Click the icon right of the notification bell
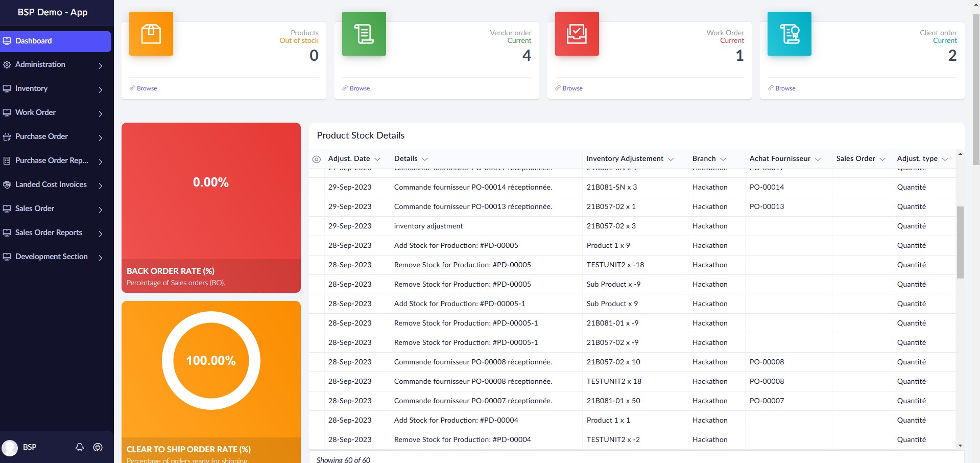Image resolution: width=980 pixels, height=463 pixels. click(x=98, y=447)
